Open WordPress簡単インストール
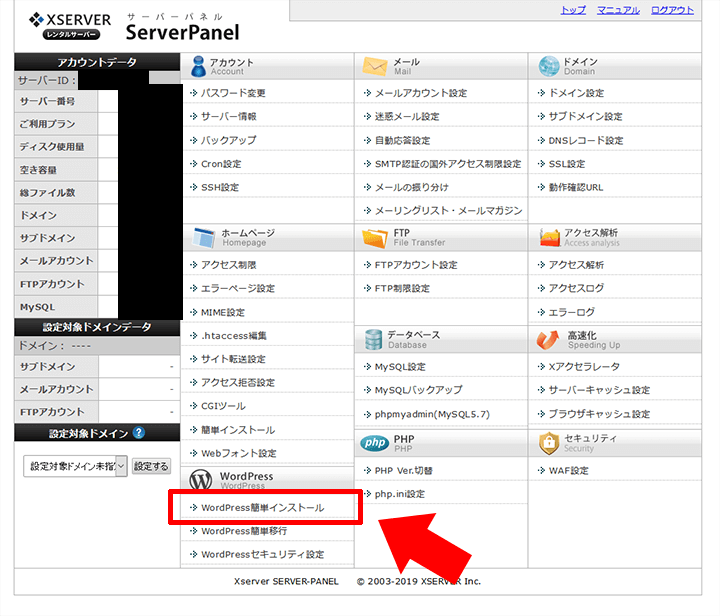This screenshot has height=616, width=720. pyautogui.click(x=263, y=508)
